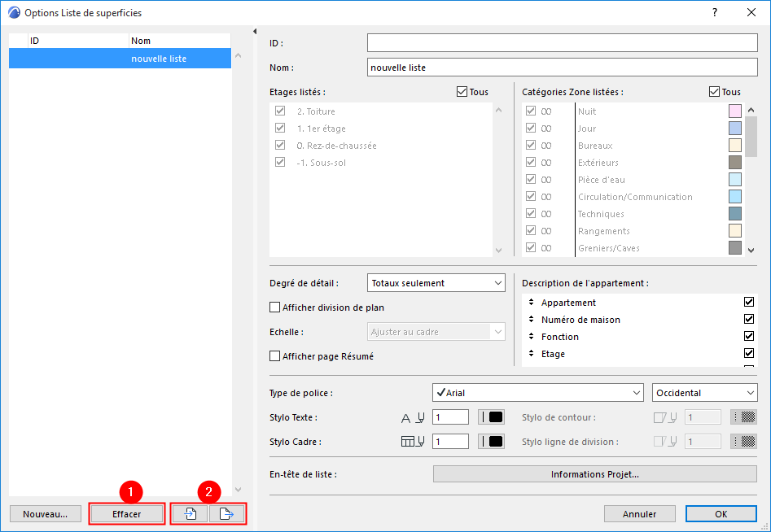Click the Nom column header
Image resolution: width=771 pixels, height=532 pixels.
[x=179, y=41]
